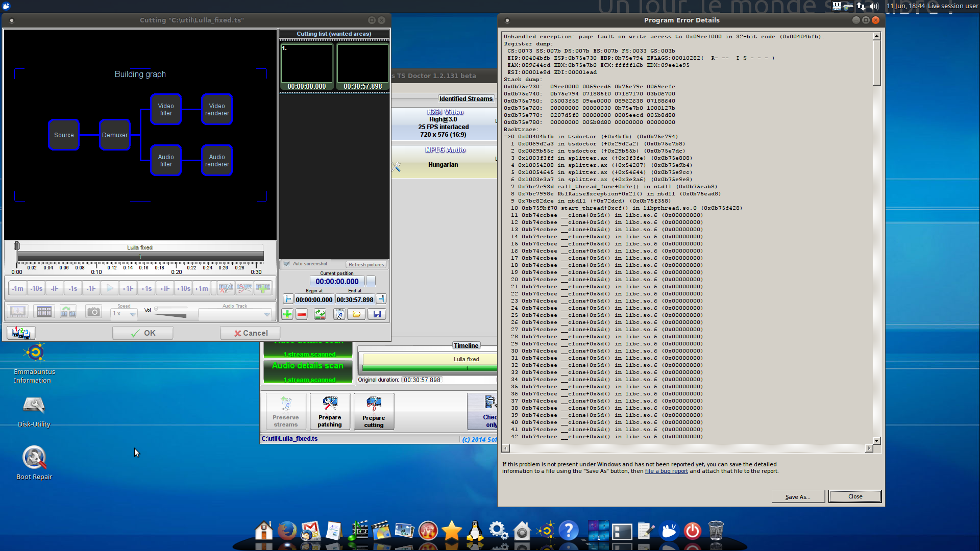Click Save As in error details

pyautogui.click(x=798, y=497)
